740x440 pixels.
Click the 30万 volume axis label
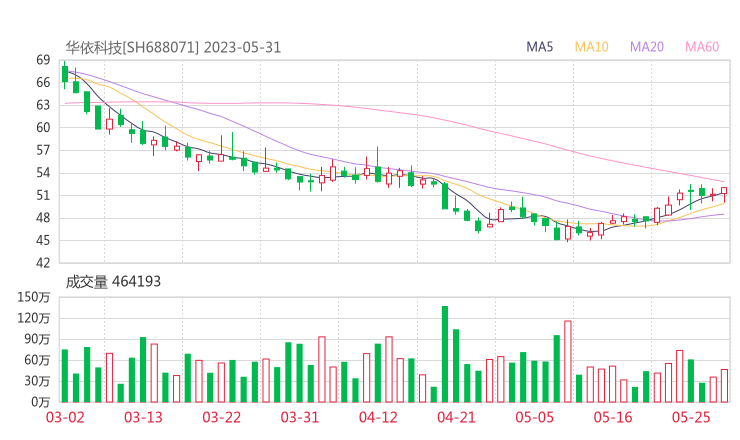[x=37, y=381]
